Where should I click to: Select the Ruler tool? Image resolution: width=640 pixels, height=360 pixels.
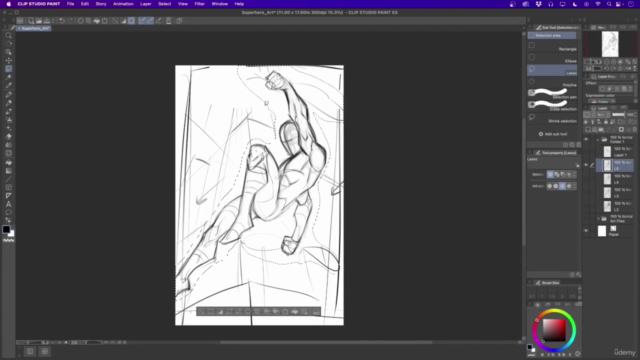pos(9,196)
